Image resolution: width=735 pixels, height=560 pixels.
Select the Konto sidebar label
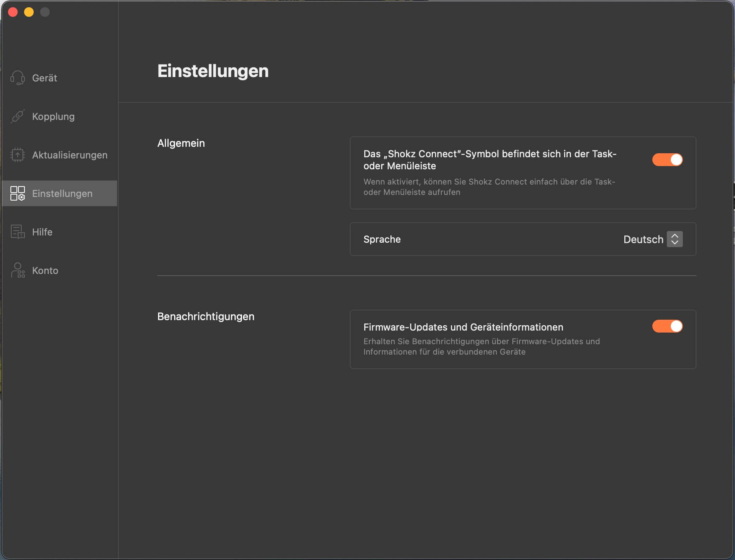(x=45, y=270)
